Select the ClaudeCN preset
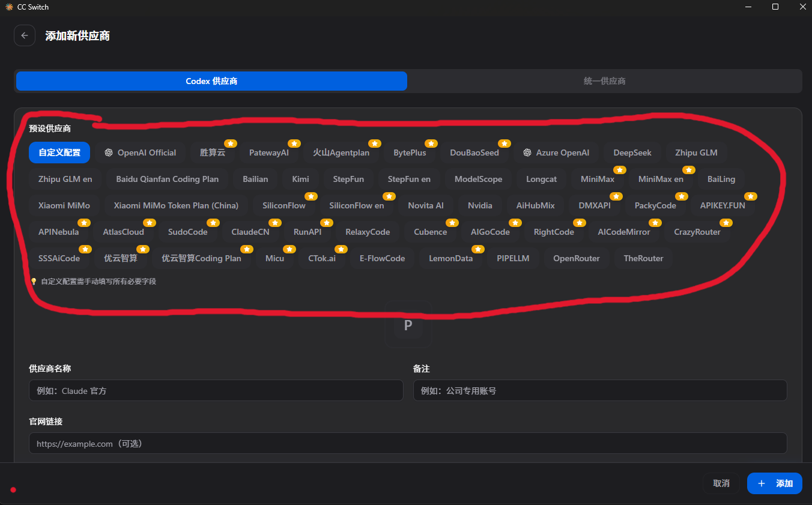The width and height of the screenshot is (812, 505). click(x=250, y=232)
